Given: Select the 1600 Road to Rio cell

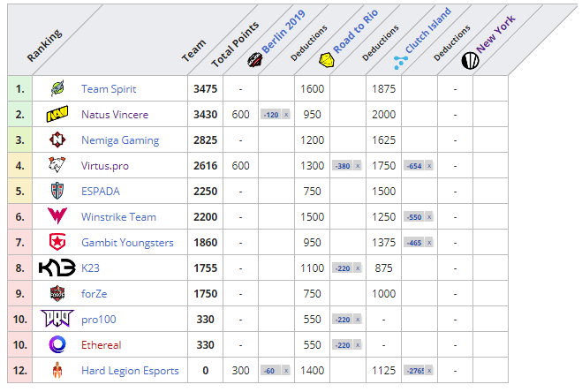Looking at the screenshot, I should (312, 89).
